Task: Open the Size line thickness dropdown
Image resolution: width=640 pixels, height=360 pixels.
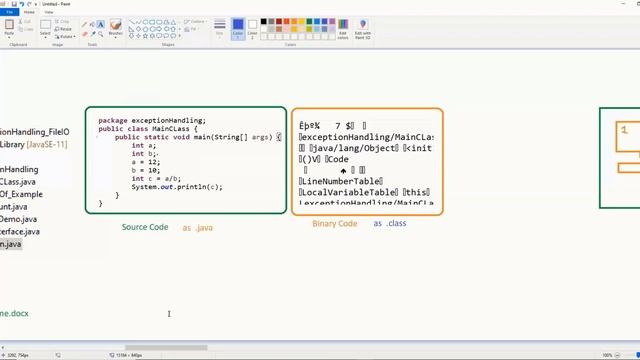Action: point(220,29)
